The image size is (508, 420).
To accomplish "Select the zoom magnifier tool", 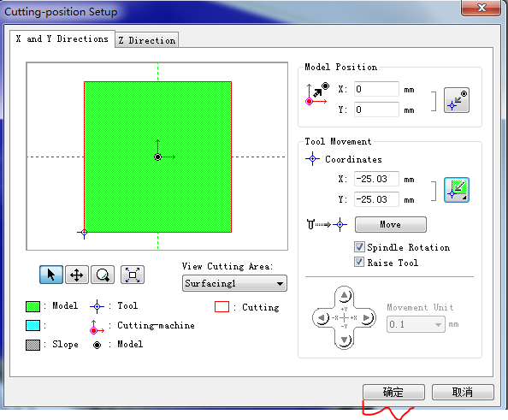I will (103, 275).
